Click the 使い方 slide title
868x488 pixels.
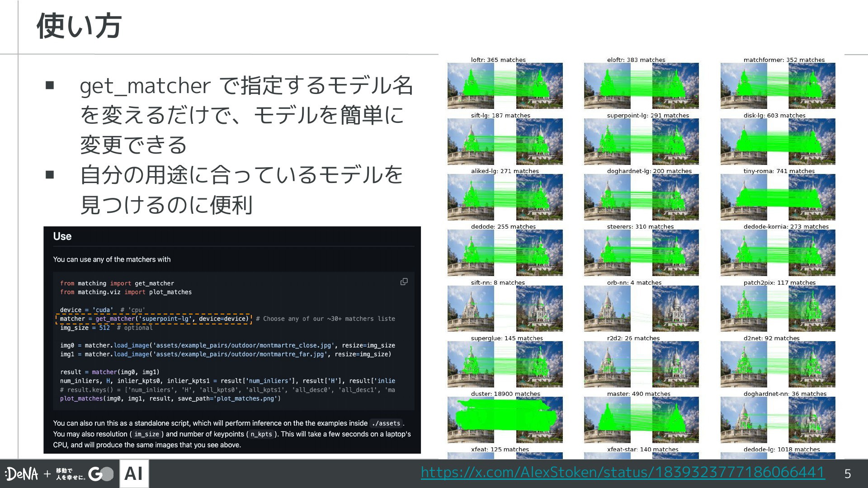pos(79,26)
